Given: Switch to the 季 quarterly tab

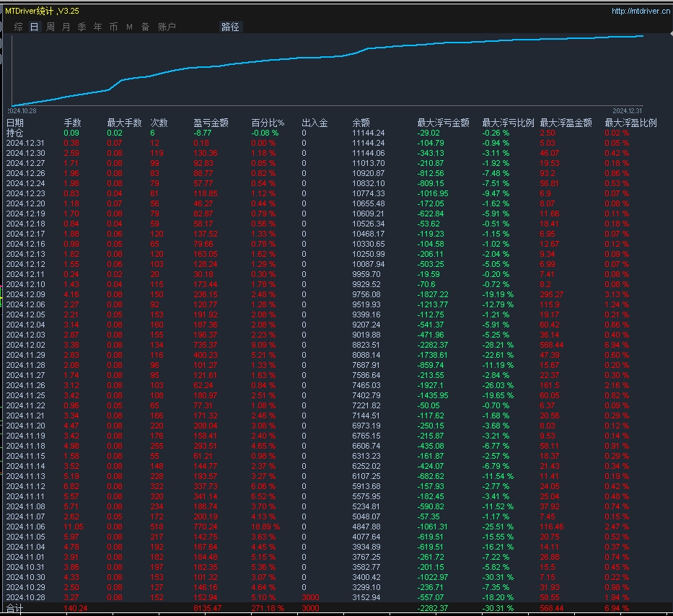Looking at the screenshot, I should click(82, 27).
